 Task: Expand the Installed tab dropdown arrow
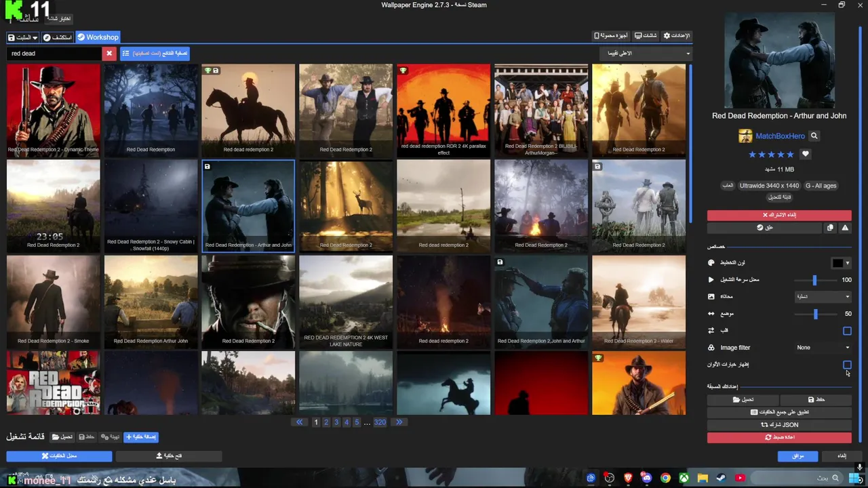click(x=35, y=37)
